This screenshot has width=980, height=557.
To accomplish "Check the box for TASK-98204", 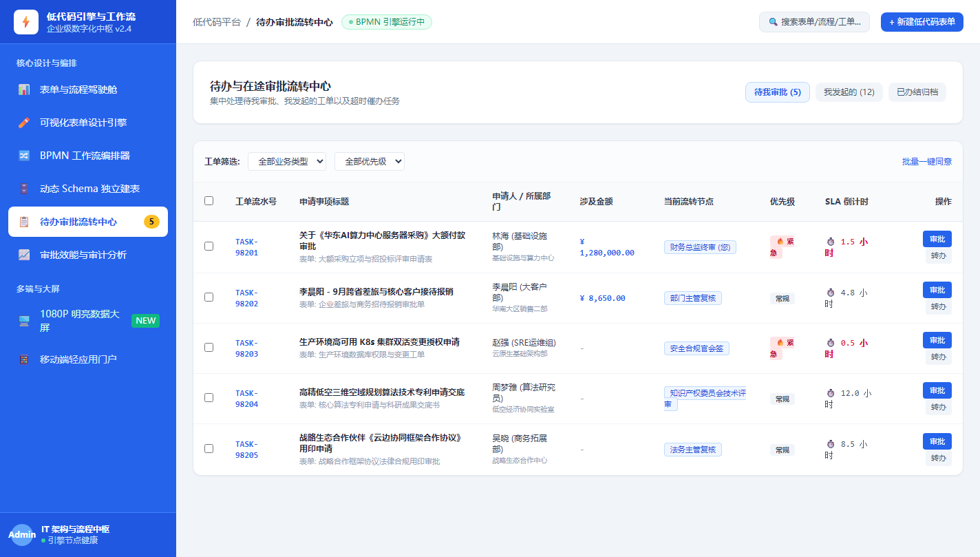I will (x=209, y=398).
